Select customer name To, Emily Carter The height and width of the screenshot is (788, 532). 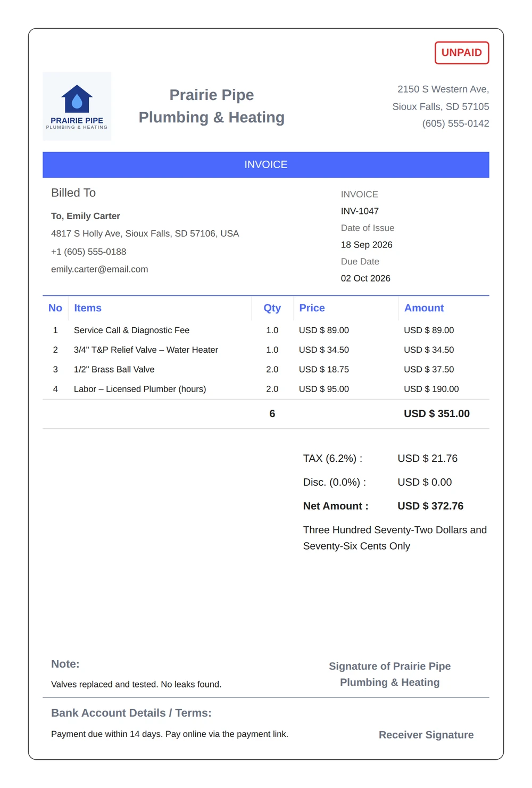point(86,216)
